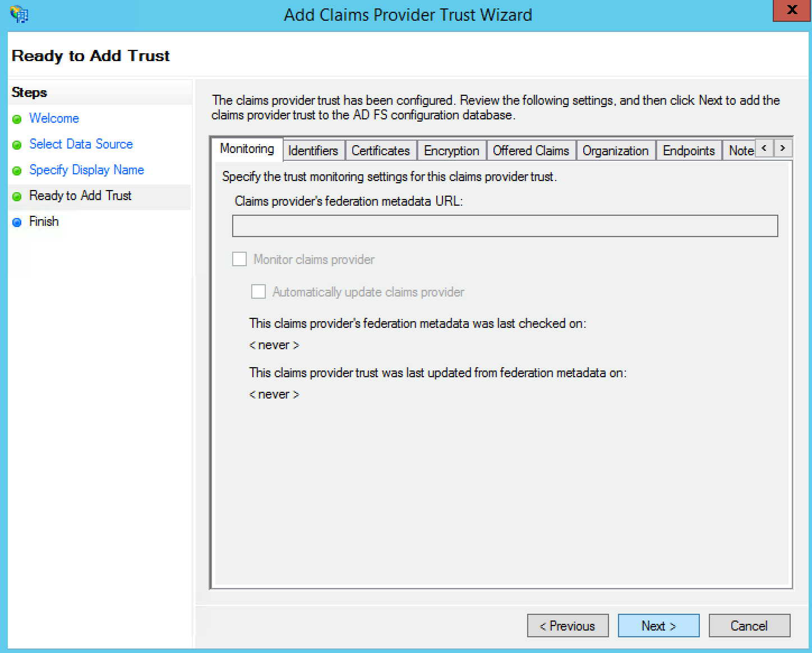
Task: Click the green bullet beside Specify Display Name
Action: tap(17, 170)
